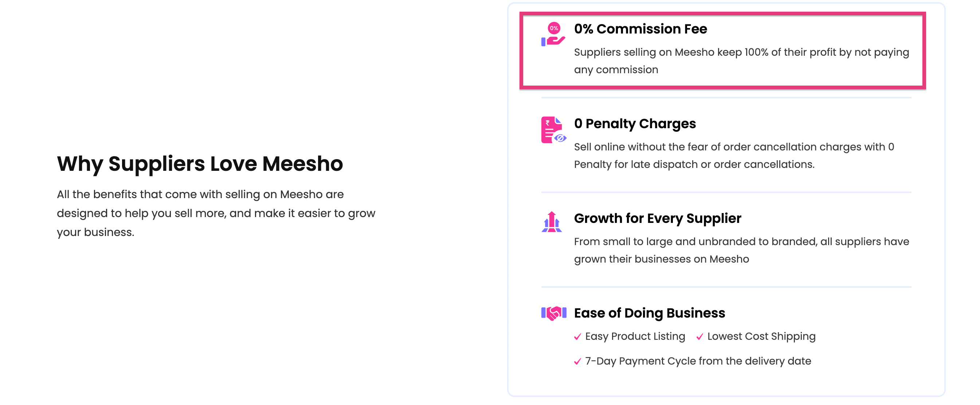The image size is (980, 405).
Task: Click the growth arrows icon
Action: click(552, 222)
